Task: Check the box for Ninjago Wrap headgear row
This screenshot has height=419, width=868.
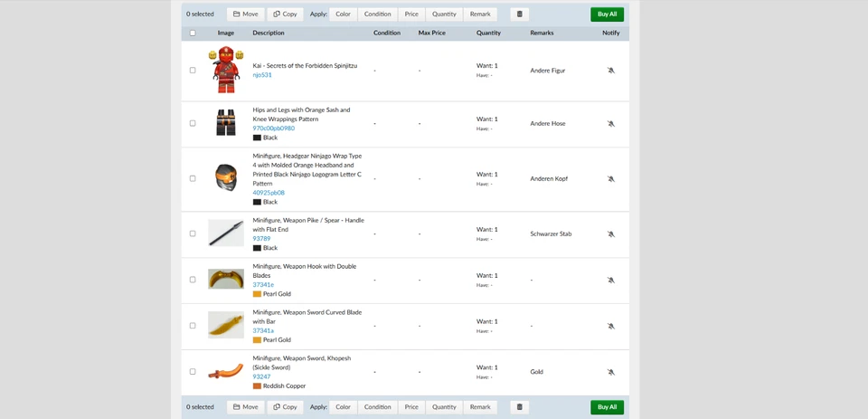Action: [x=193, y=178]
